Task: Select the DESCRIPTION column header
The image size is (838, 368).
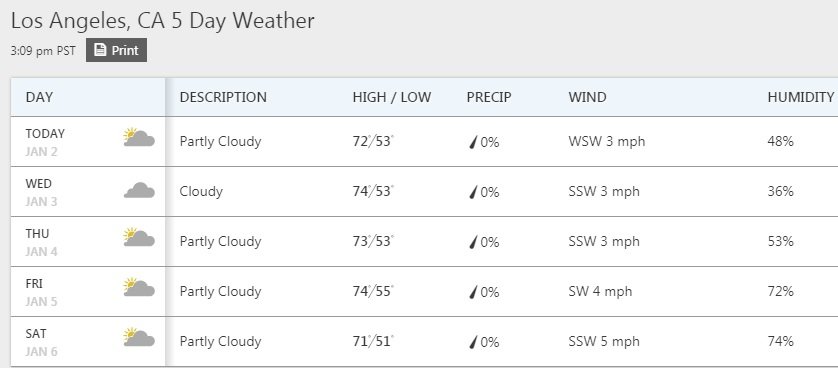Action: tap(223, 97)
